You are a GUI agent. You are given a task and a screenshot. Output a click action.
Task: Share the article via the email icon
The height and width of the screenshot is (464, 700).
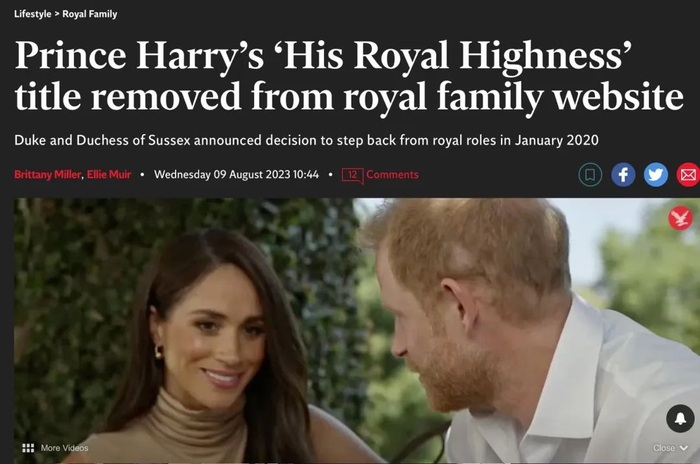688,175
